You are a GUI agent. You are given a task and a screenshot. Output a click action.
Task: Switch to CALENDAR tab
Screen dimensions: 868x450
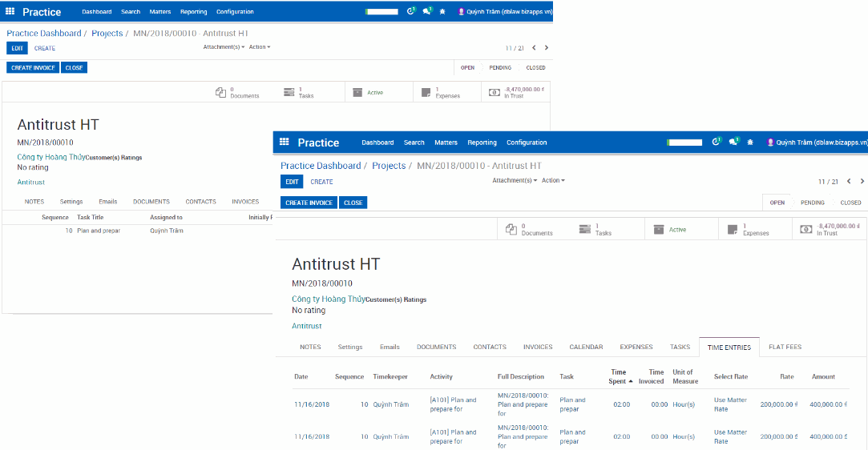pos(586,348)
